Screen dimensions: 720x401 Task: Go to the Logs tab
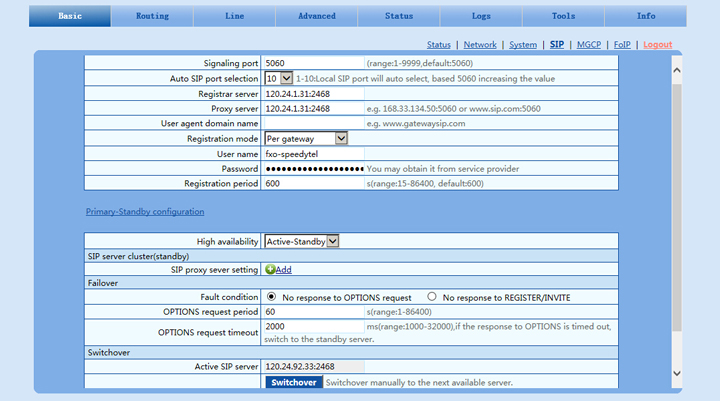[x=481, y=16]
